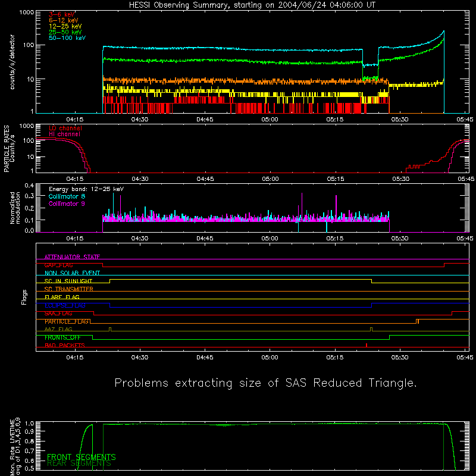The width and height of the screenshot is (476, 476).
Task: Click the ECLIPSE_FLAG label
Action: pyautogui.click(x=65, y=305)
